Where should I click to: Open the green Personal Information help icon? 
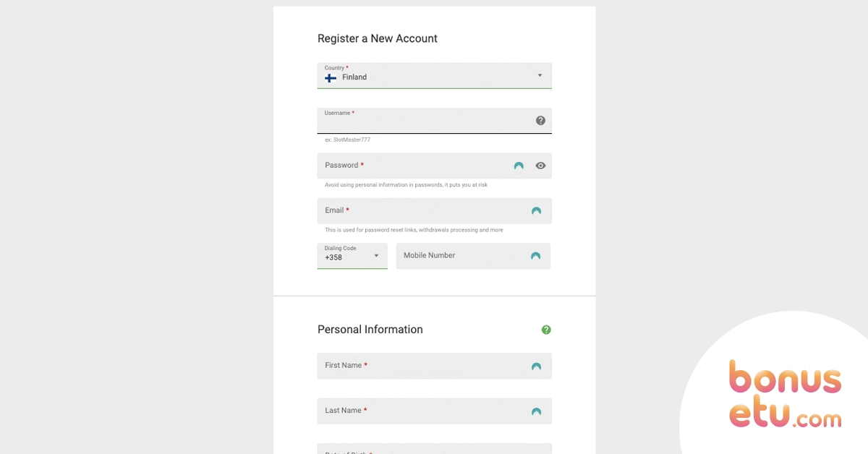coord(546,330)
